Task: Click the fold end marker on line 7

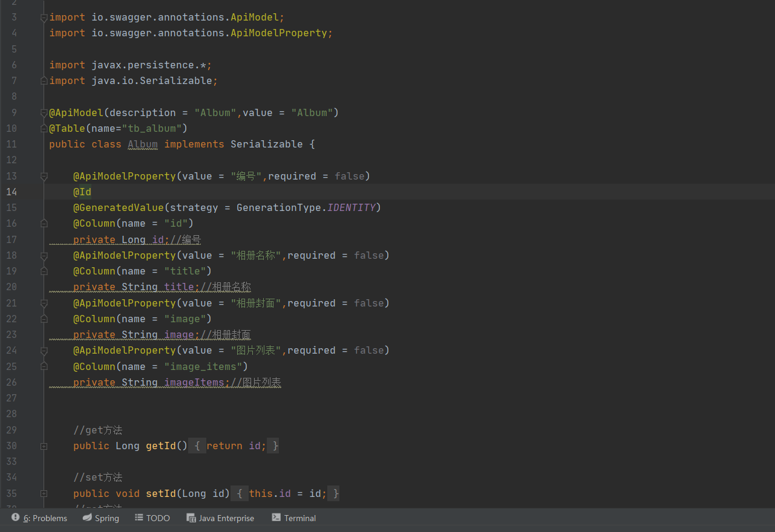Action: (44, 80)
